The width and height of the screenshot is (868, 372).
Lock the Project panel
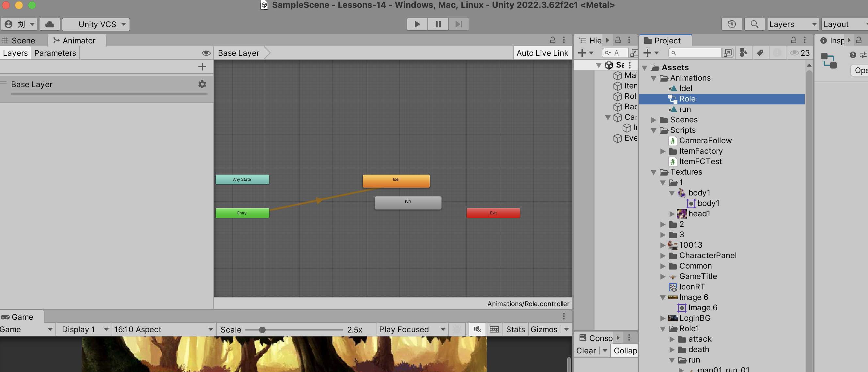793,40
